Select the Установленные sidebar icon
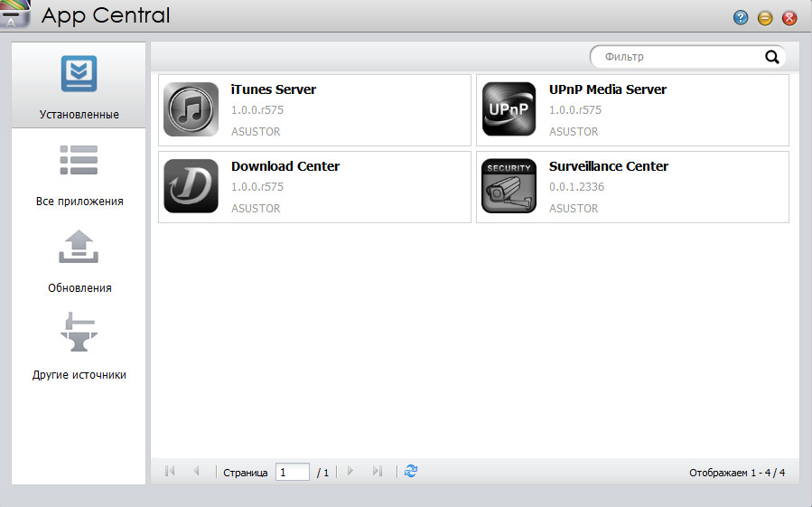 [x=79, y=74]
